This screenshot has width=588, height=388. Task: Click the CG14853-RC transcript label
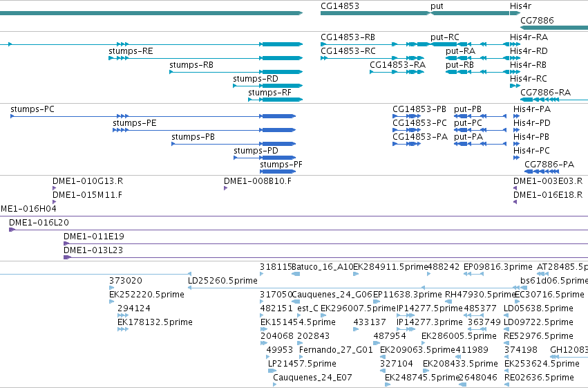tap(348, 51)
